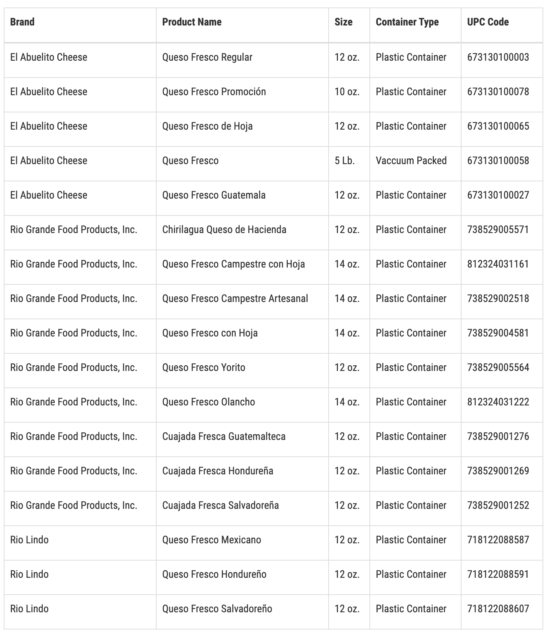The image size is (547, 640).
Task: Select UPC code 673130100078
Action: (498, 91)
